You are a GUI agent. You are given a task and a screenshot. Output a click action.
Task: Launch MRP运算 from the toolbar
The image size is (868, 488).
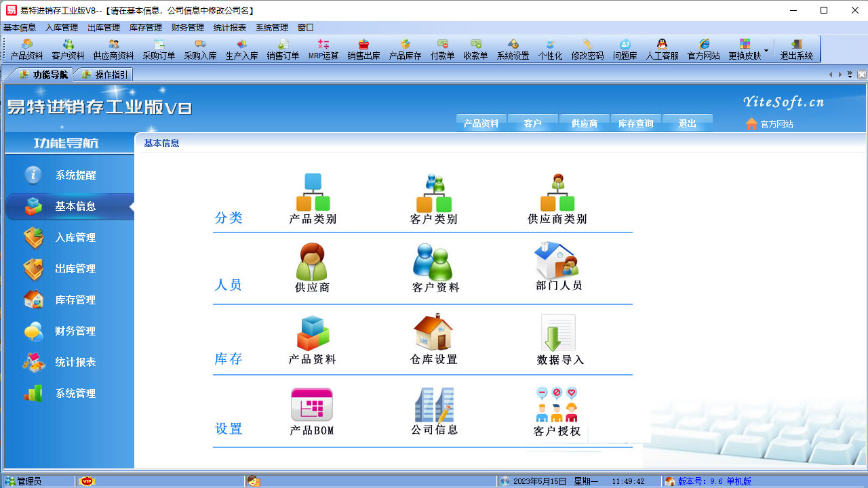coord(322,49)
